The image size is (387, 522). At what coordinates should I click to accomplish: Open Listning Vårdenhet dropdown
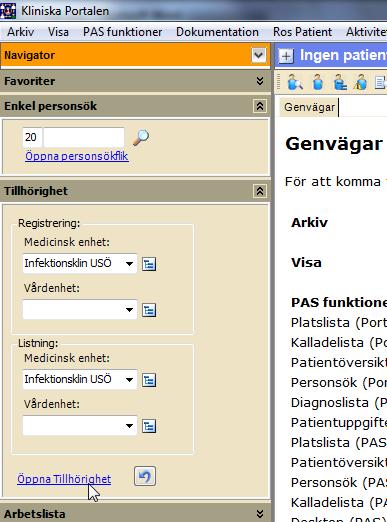click(129, 425)
